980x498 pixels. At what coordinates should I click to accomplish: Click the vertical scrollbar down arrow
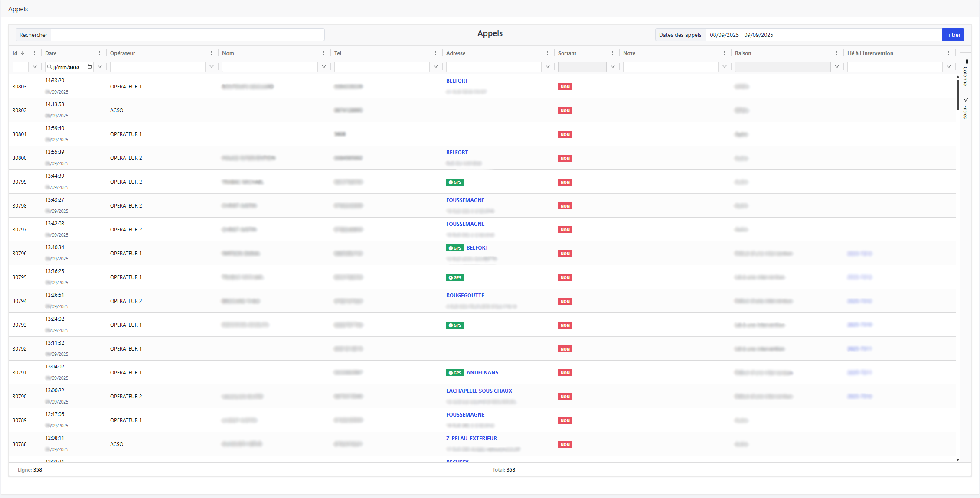(958, 460)
